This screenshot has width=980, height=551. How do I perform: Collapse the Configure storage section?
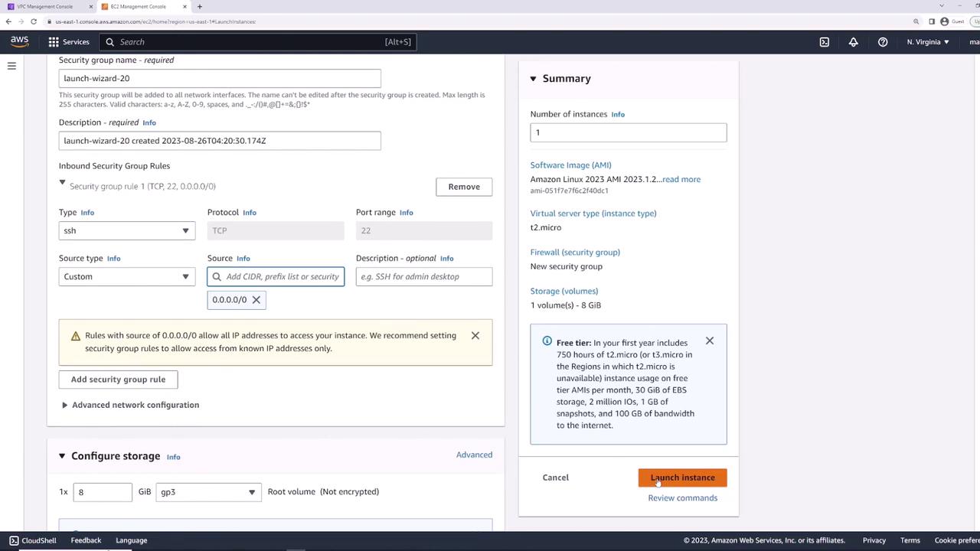62,456
